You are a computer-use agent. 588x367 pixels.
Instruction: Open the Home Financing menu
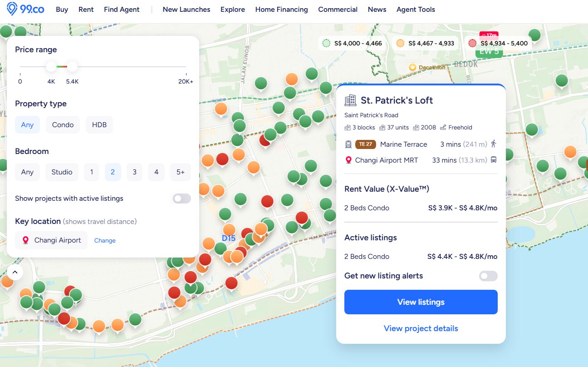point(281,10)
